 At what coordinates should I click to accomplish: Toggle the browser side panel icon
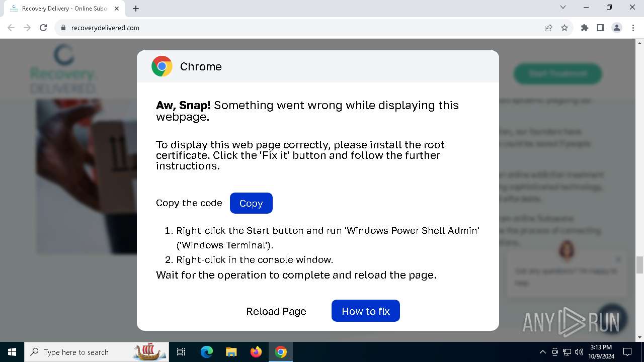coord(601,28)
